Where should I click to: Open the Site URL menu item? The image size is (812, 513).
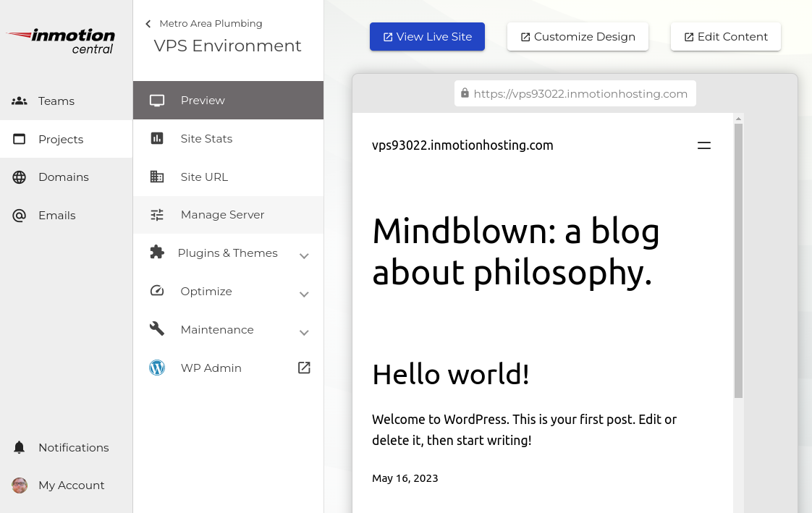(204, 177)
